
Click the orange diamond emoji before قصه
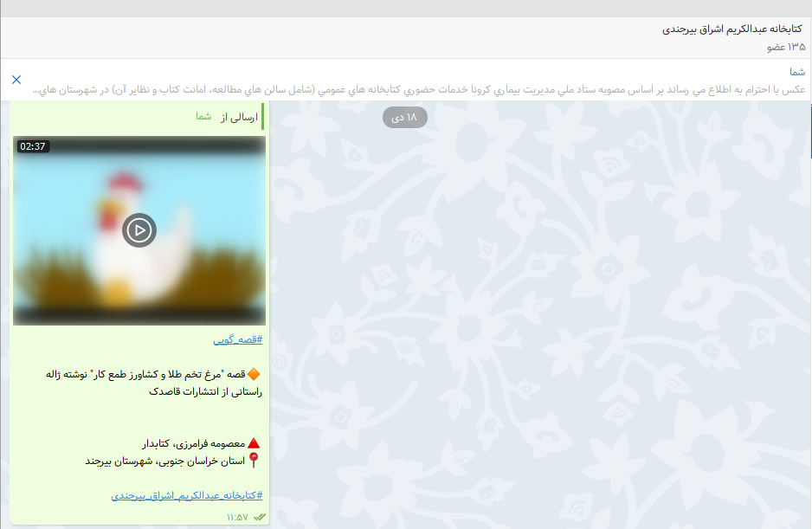(x=254, y=374)
